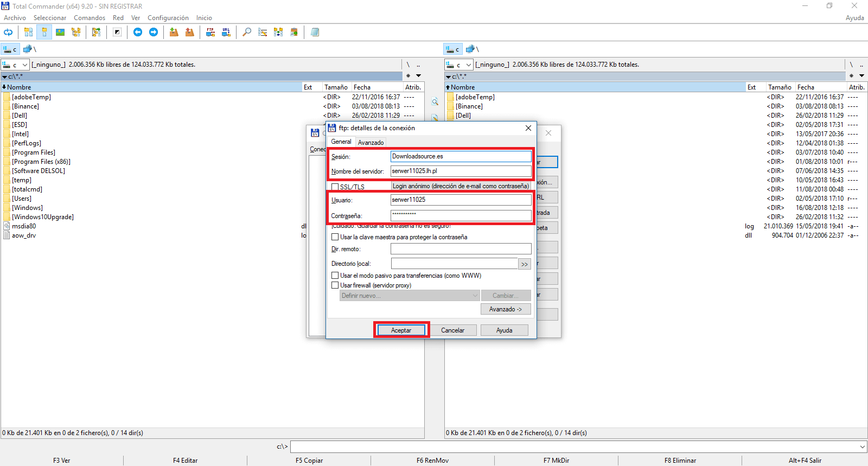The height and width of the screenshot is (466, 868).
Task: Switch to Avanzado tab in dialog
Action: pos(371,143)
